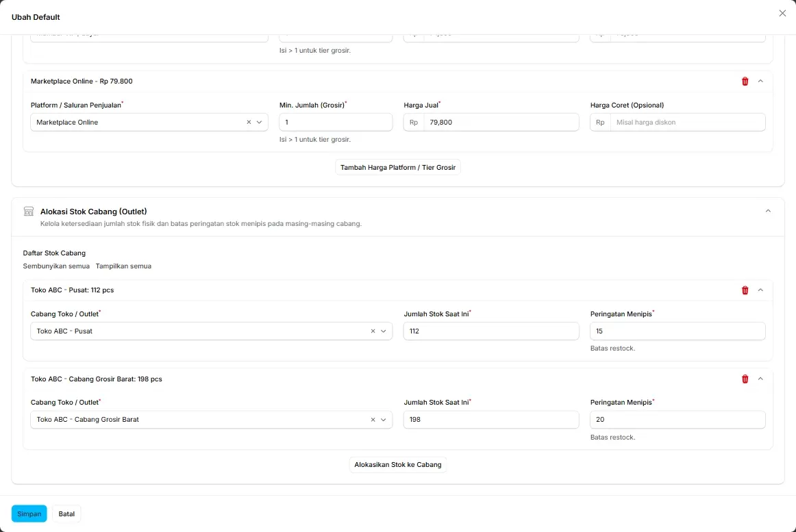
Task: Collapse the Alokasi Stok Cabang section
Action: (768, 211)
